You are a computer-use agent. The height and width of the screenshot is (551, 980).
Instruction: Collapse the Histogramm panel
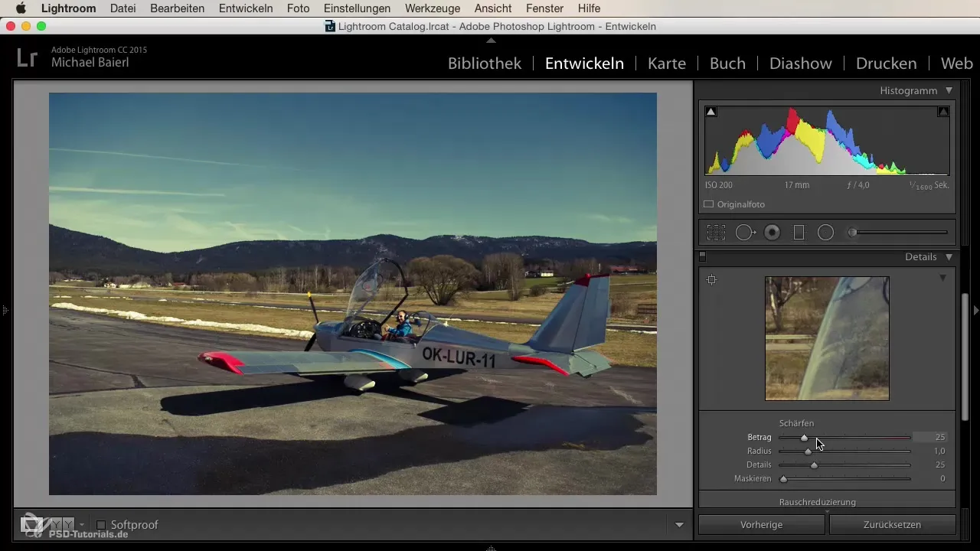(x=949, y=90)
